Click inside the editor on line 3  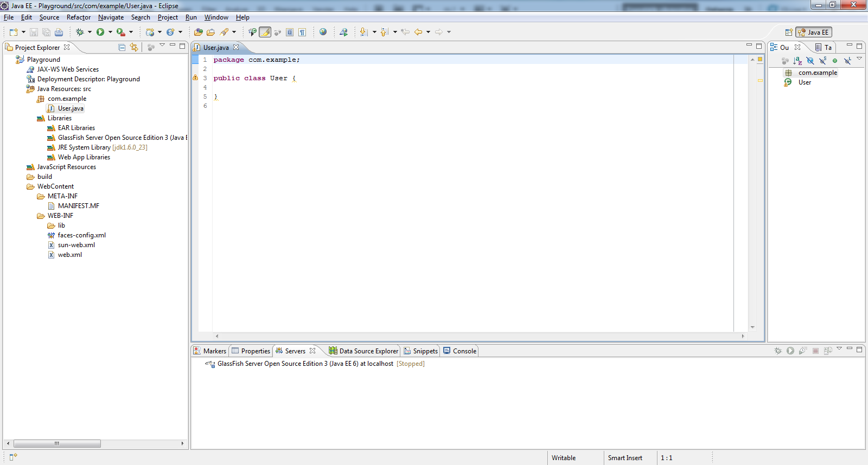point(472,78)
